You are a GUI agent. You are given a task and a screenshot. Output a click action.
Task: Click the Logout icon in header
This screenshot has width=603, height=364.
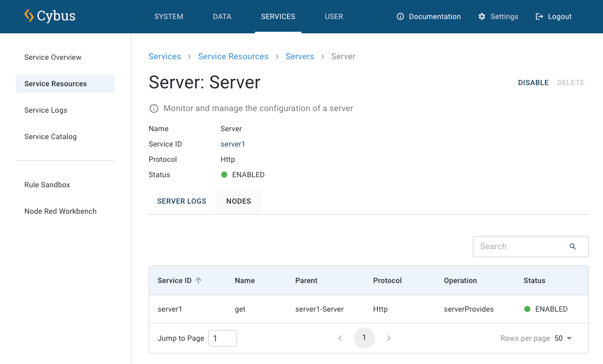coord(540,16)
